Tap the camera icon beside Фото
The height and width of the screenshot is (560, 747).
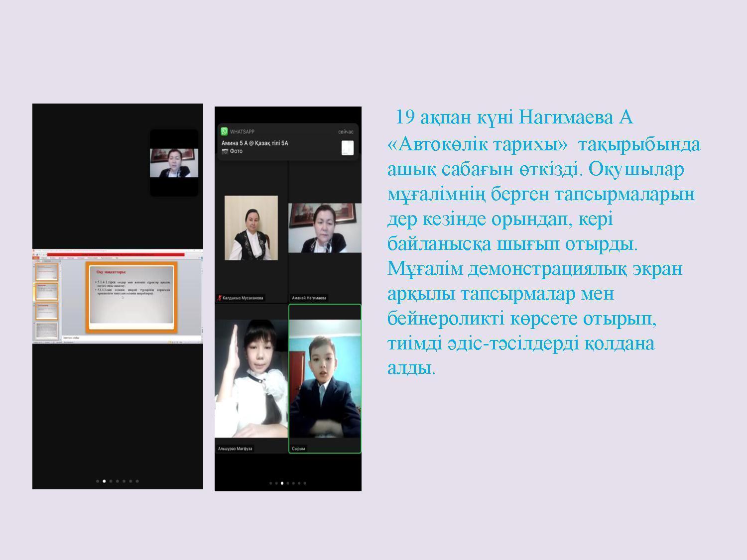pos(225,151)
